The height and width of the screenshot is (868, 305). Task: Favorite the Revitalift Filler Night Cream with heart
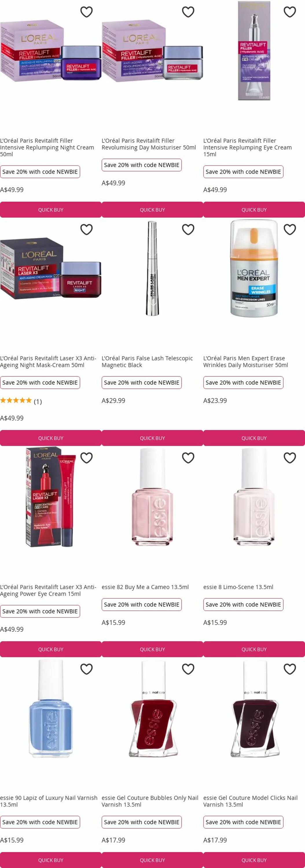(x=86, y=12)
